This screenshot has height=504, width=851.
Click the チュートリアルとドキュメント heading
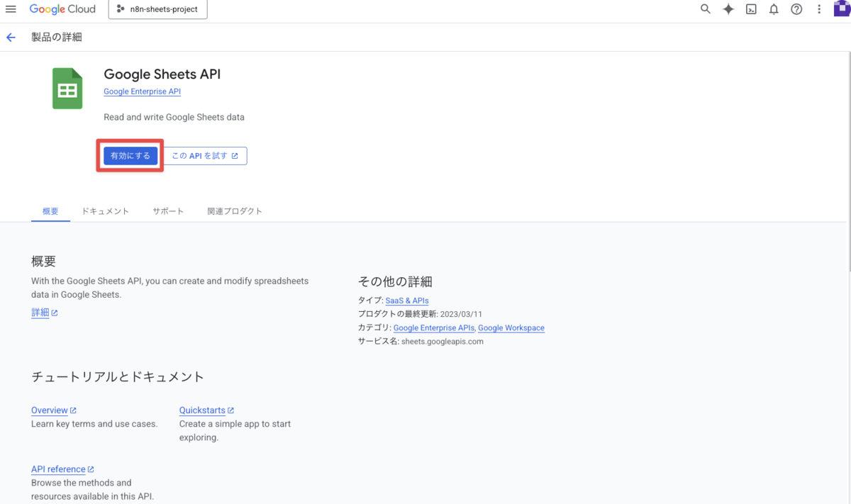pos(118,377)
